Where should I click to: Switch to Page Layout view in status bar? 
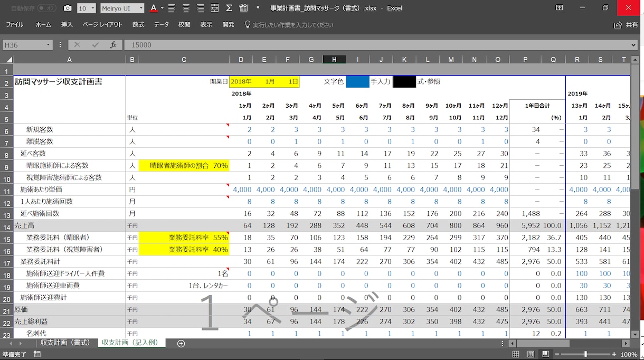click(x=531, y=354)
